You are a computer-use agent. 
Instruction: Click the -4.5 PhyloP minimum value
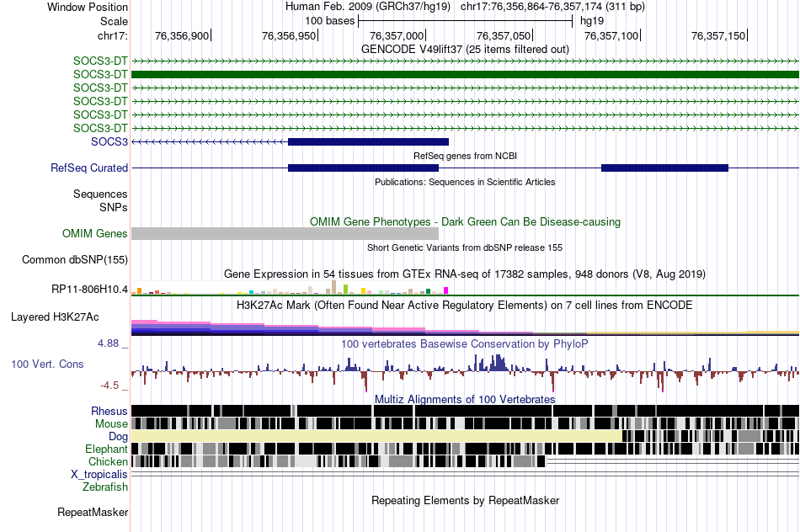109,385
